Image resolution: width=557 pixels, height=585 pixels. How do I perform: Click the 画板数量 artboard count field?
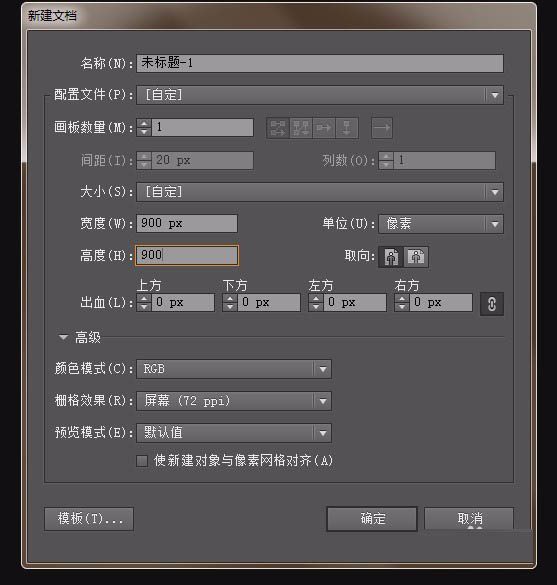click(x=202, y=128)
